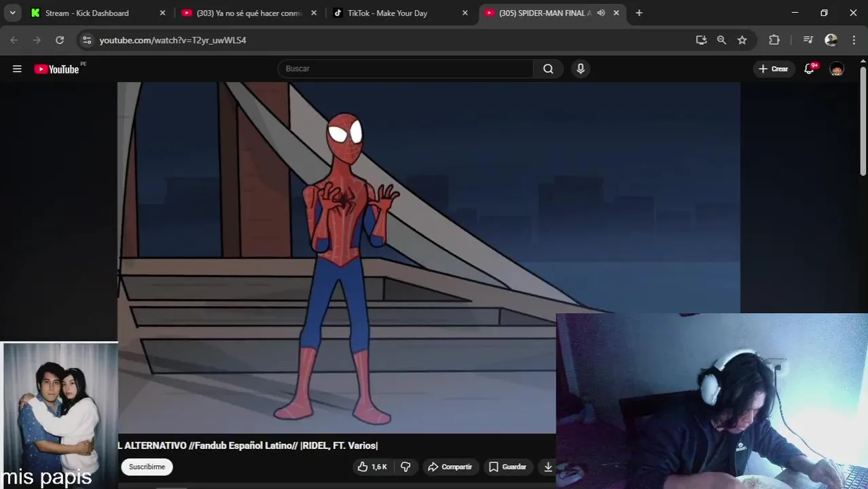Close the (303) Ya no sé qué hacer tab

(314, 13)
